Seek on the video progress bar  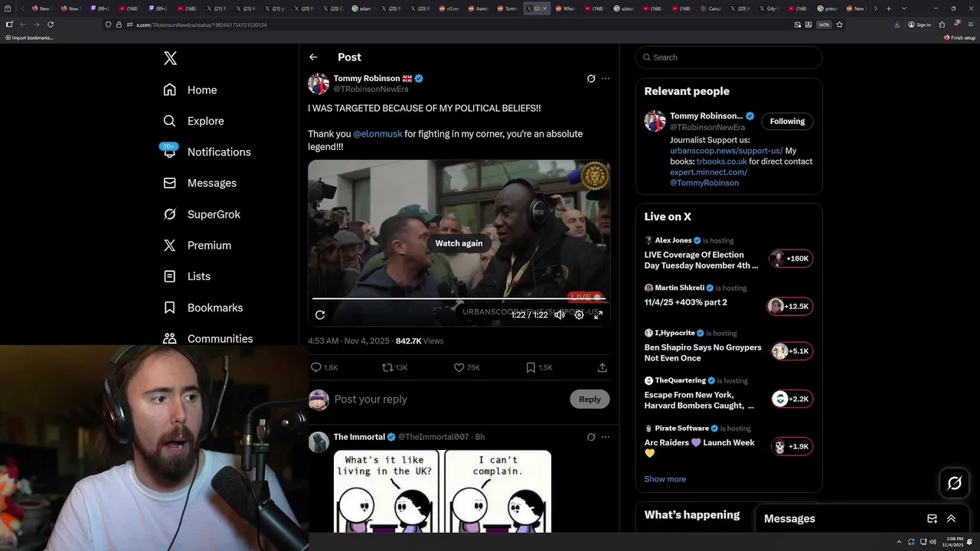click(x=459, y=298)
